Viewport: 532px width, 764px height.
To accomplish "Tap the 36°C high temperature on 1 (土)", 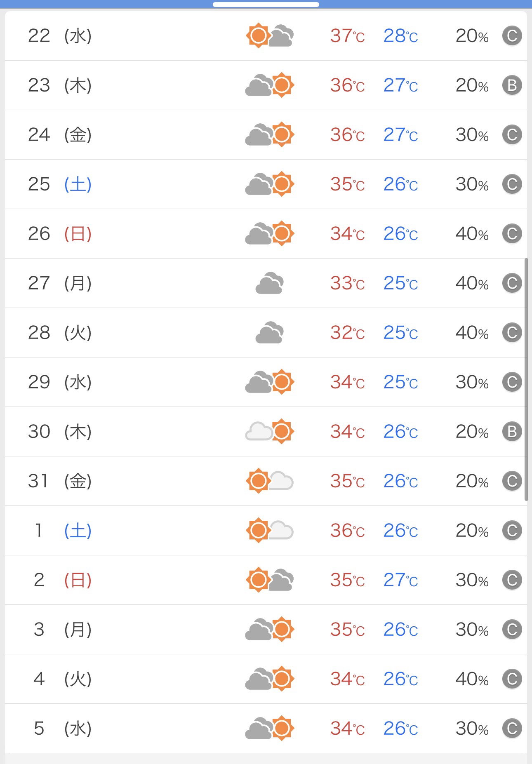I will 347,531.
